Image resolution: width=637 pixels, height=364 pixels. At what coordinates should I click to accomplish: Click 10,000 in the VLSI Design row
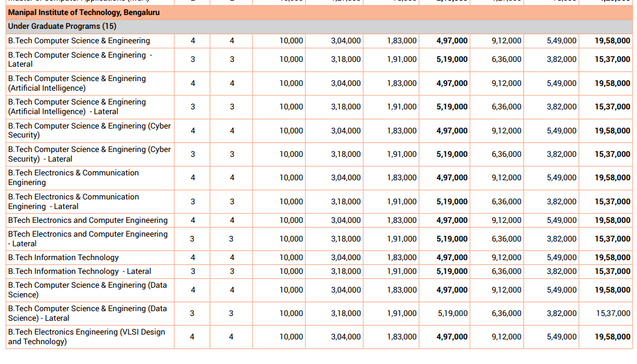click(291, 337)
